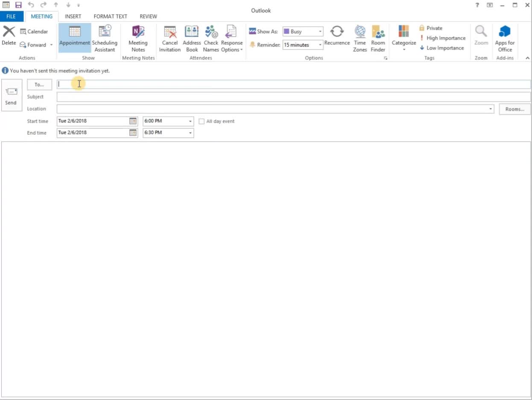Viewport: 532px width, 400px height.
Task: Open the Room Finder pane
Action: click(378, 38)
